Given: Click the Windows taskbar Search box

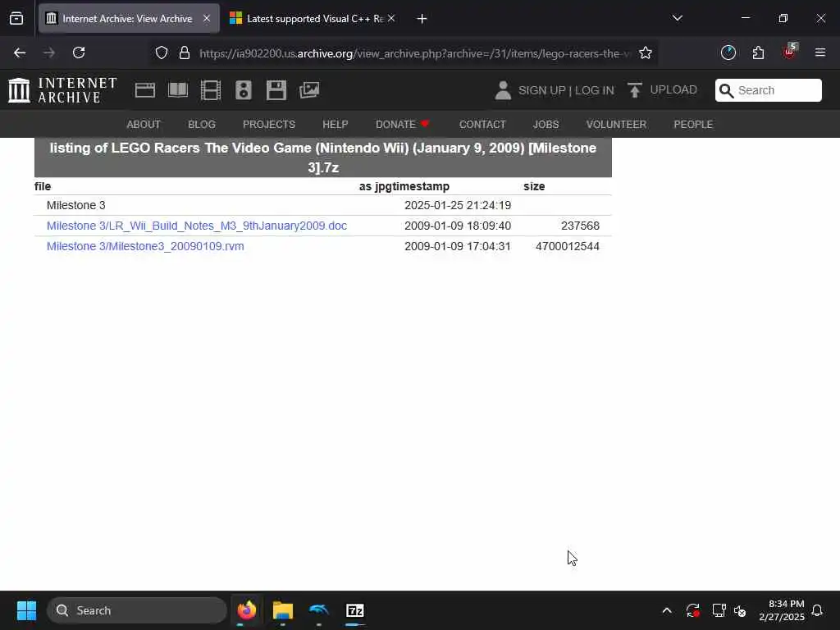Looking at the screenshot, I should tap(137, 610).
